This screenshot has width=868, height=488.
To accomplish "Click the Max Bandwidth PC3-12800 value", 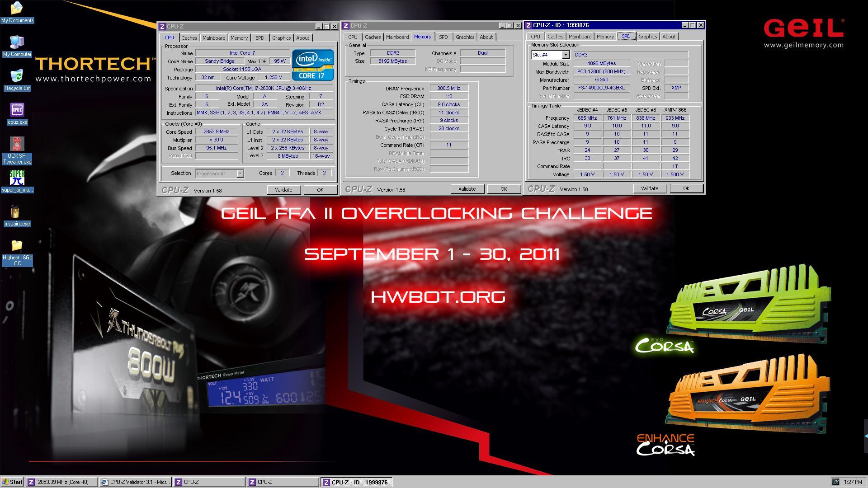I will 602,71.
